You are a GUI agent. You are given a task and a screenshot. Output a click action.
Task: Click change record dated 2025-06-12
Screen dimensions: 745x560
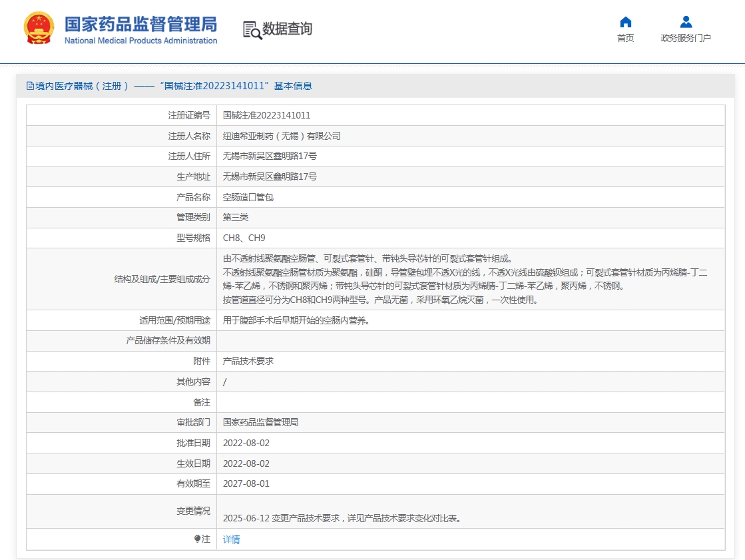coord(343,518)
